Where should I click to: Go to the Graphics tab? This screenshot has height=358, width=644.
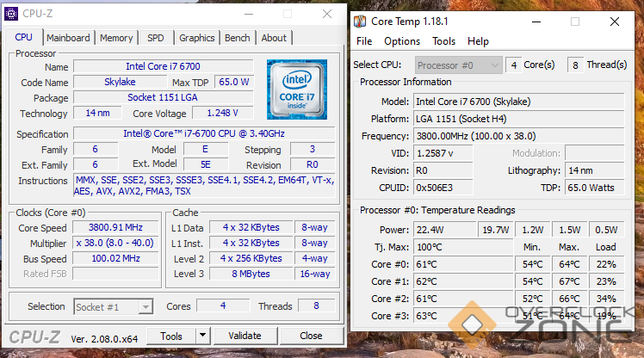click(197, 38)
